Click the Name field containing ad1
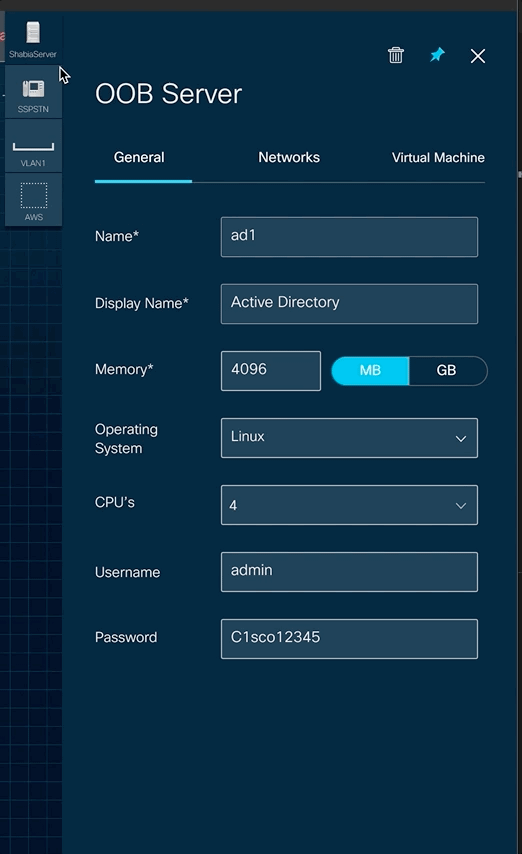Image resolution: width=522 pixels, height=854 pixels. tap(349, 237)
